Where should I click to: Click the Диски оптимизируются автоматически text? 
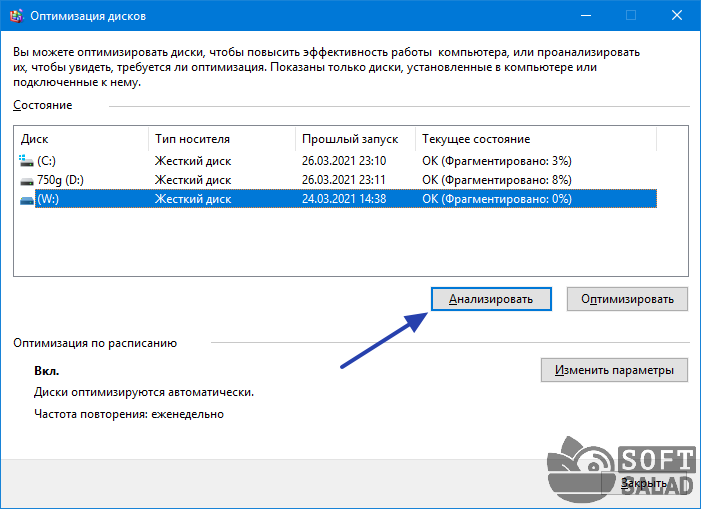[144, 392]
